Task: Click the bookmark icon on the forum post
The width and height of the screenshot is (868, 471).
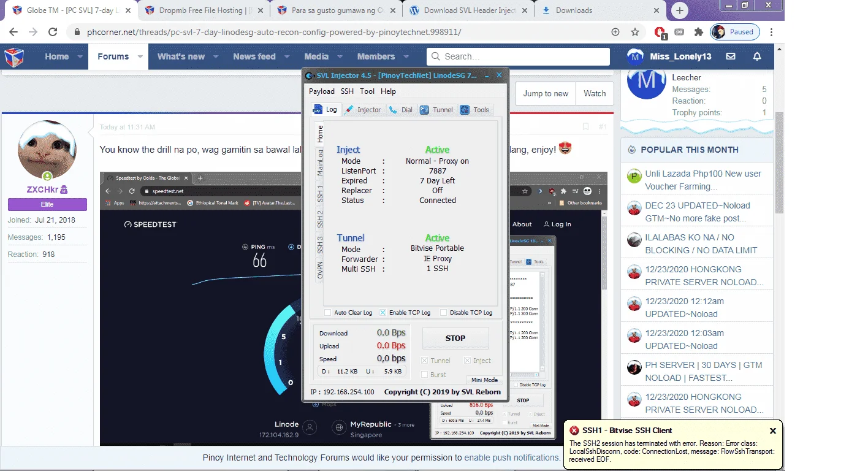Action: (585, 127)
